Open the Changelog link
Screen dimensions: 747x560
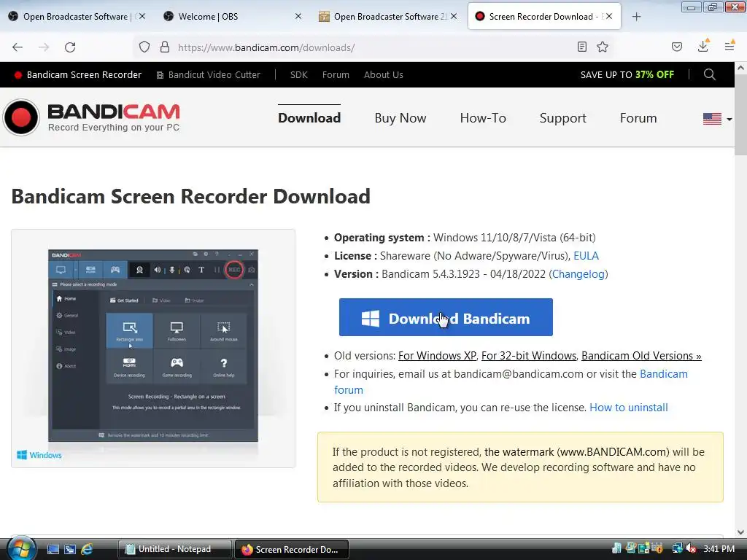tap(578, 274)
